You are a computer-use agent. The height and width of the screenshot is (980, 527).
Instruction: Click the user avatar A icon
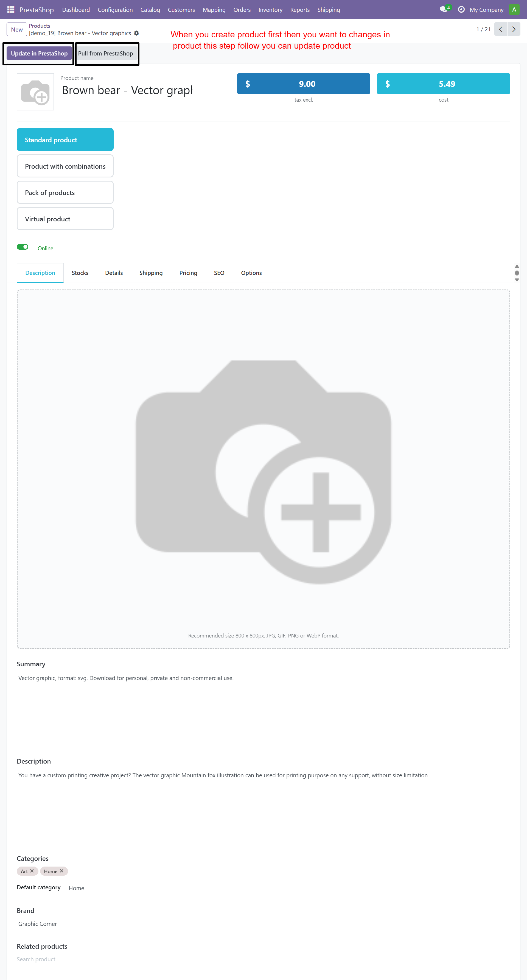514,10
